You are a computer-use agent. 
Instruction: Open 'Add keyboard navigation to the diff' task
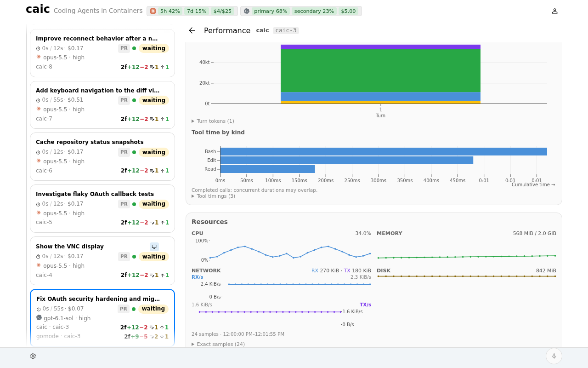point(102,105)
